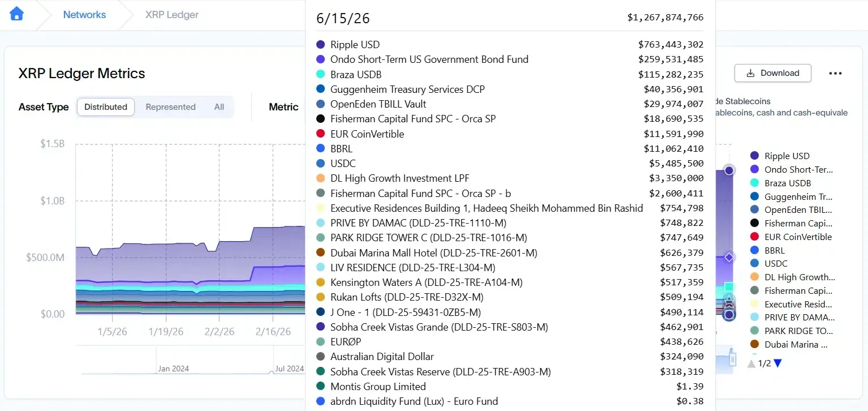Screen dimensions: 868x411
Task: Toggle DL High Growth series in legend
Action: pos(793,277)
